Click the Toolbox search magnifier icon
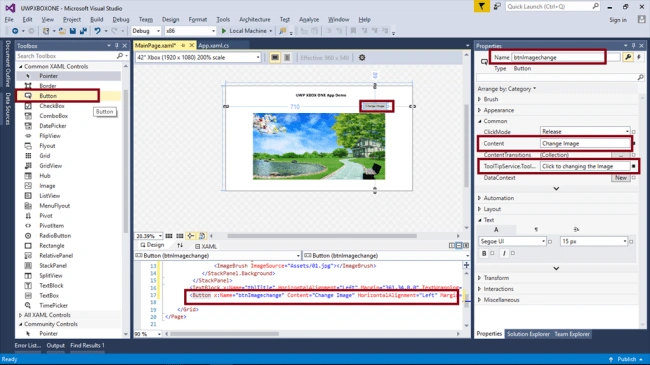Screen dimensions: 650x365 119,56
